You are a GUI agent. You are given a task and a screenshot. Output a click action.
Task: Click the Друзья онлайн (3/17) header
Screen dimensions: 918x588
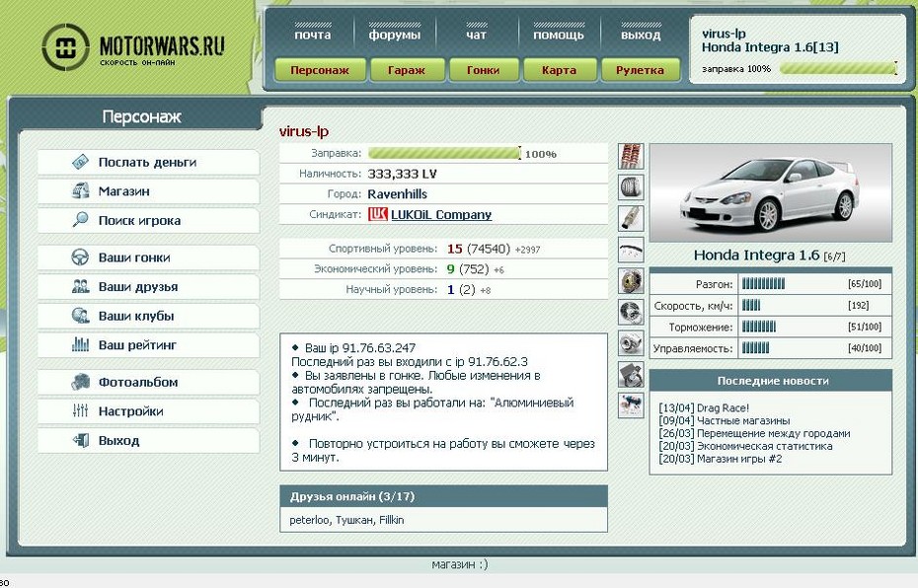(x=443, y=496)
